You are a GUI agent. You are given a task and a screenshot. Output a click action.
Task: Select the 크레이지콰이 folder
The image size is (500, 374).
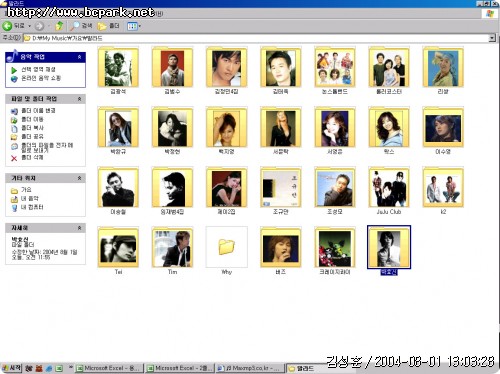point(335,251)
